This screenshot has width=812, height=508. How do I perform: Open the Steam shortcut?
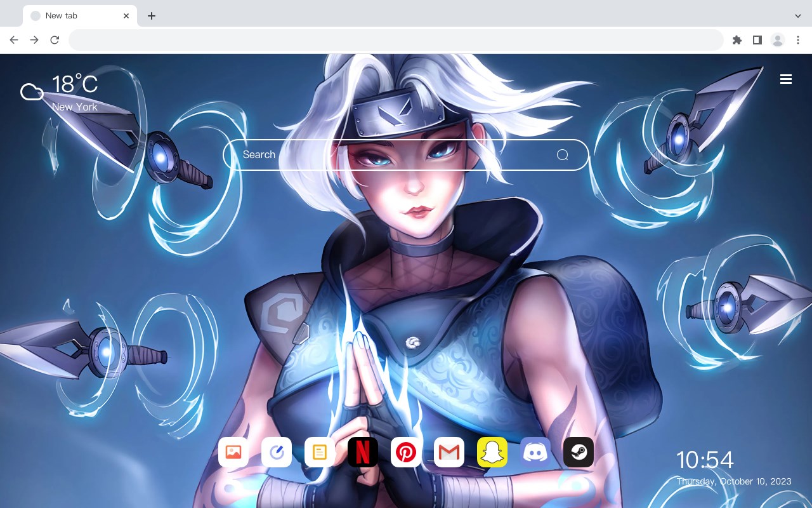click(579, 452)
